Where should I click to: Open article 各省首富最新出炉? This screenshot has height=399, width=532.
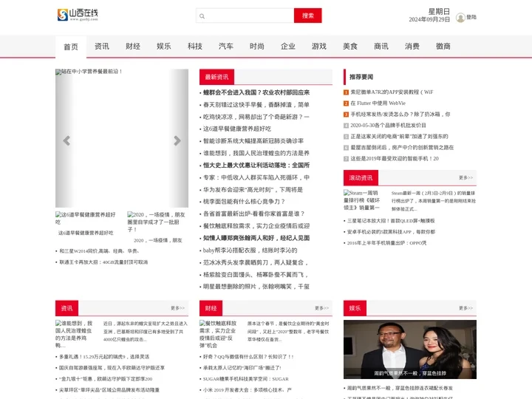[253, 214]
